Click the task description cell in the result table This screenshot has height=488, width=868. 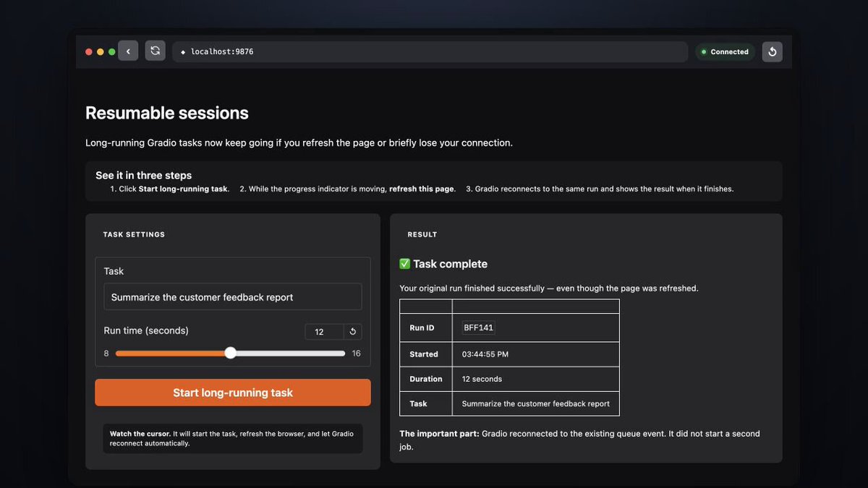pyautogui.click(x=536, y=403)
